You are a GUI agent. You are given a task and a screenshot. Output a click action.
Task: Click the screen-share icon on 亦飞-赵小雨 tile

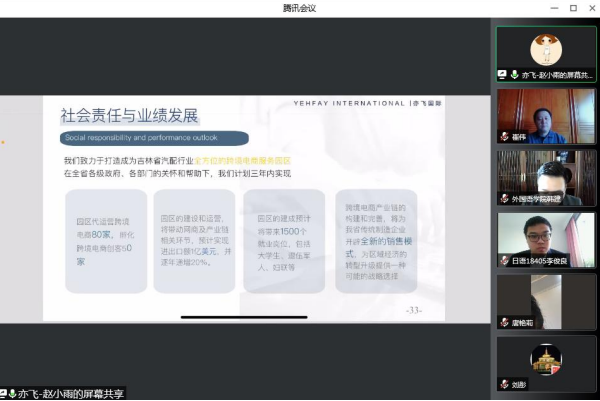pos(503,75)
